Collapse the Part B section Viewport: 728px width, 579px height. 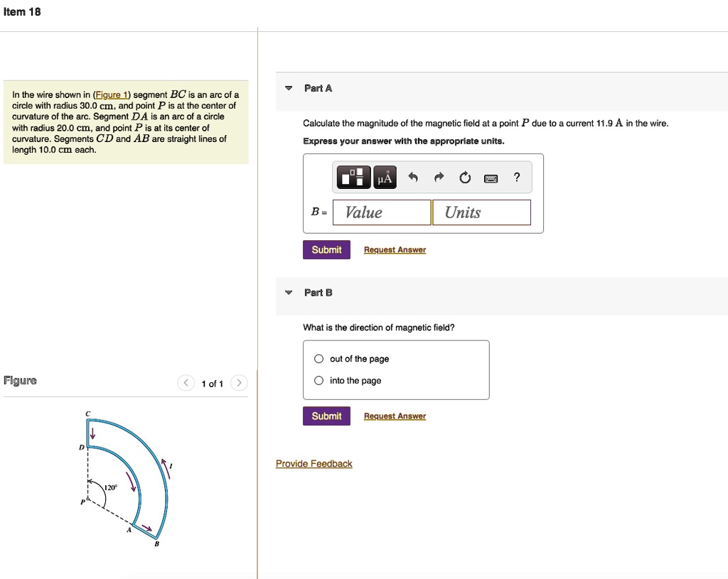[x=289, y=292]
